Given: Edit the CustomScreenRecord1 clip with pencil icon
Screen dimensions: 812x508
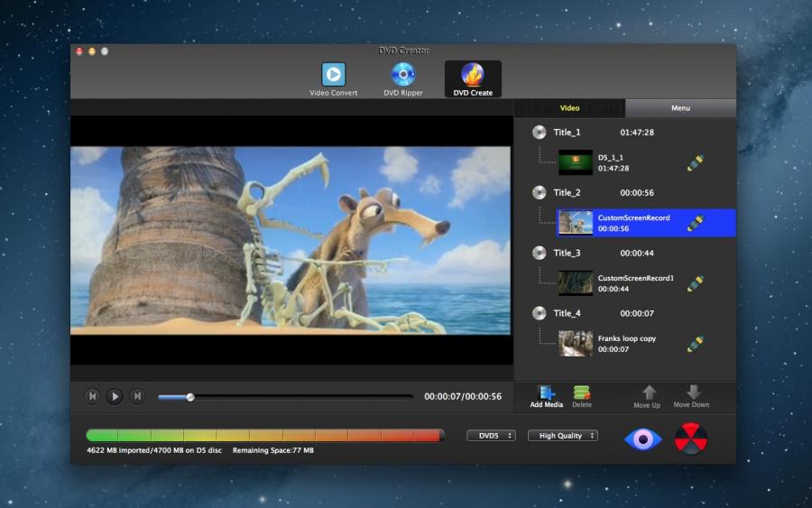Looking at the screenshot, I should (x=695, y=283).
